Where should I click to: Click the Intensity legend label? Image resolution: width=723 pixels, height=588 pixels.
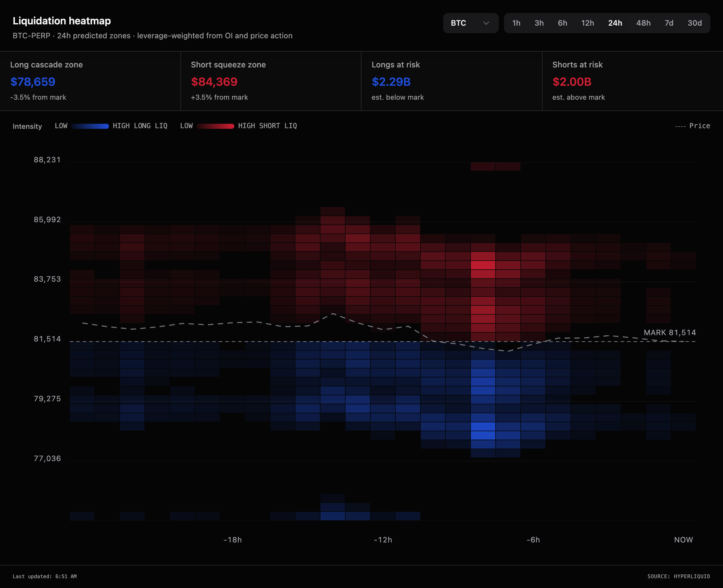point(27,126)
